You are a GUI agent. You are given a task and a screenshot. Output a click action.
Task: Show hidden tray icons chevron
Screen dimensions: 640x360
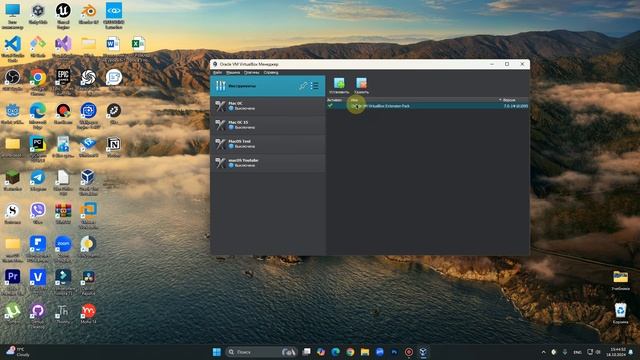[543, 352]
